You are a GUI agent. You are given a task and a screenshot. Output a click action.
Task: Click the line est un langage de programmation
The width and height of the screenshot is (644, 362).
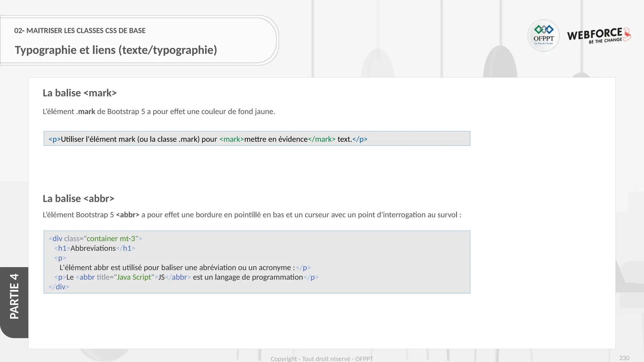(x=248, y=277)
